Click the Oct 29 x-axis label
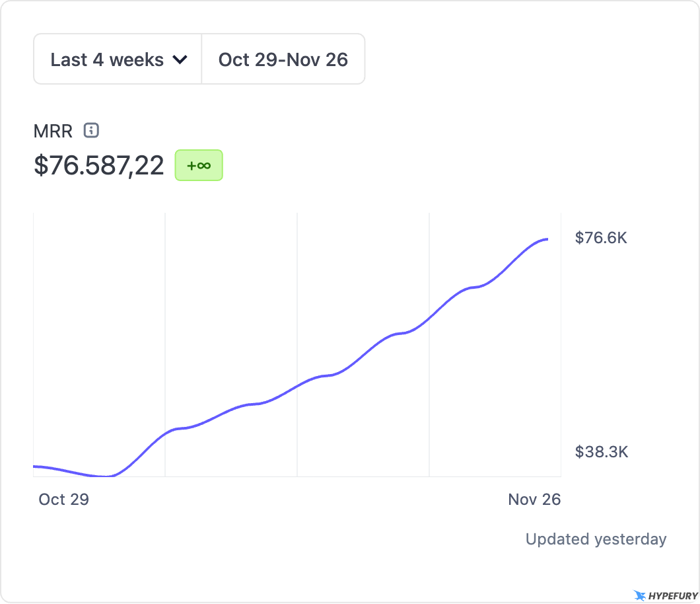Image resolution: width=700 pixels, height=604 pixels. pyautogui.click(x=63, y=500)
